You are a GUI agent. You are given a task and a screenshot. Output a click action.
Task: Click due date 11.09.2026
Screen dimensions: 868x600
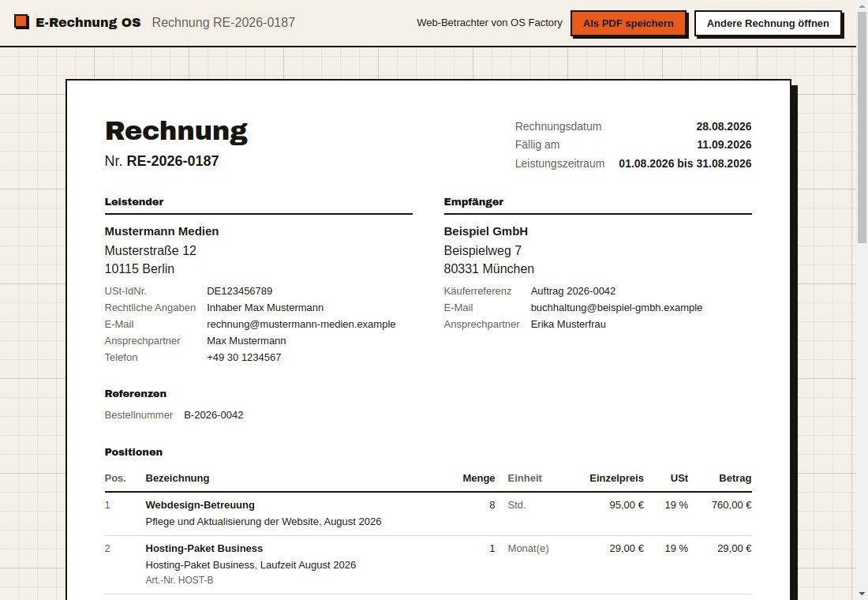[x=724, y=144]
